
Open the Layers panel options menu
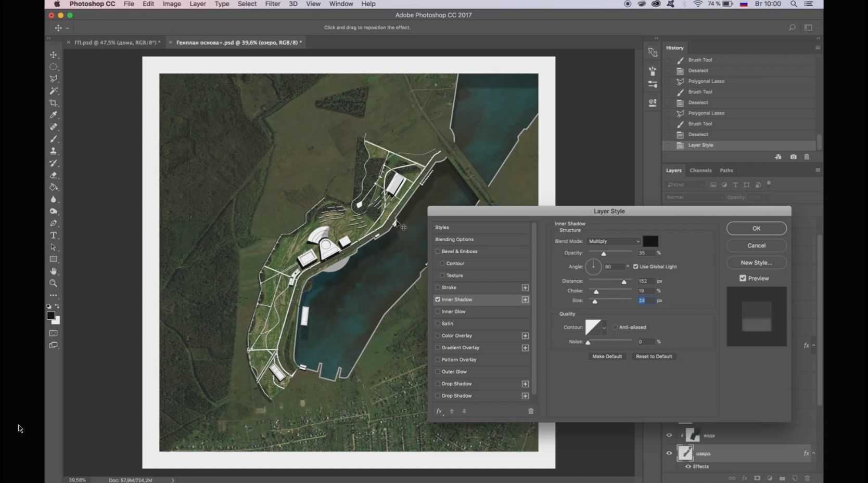tap(818, 171)
